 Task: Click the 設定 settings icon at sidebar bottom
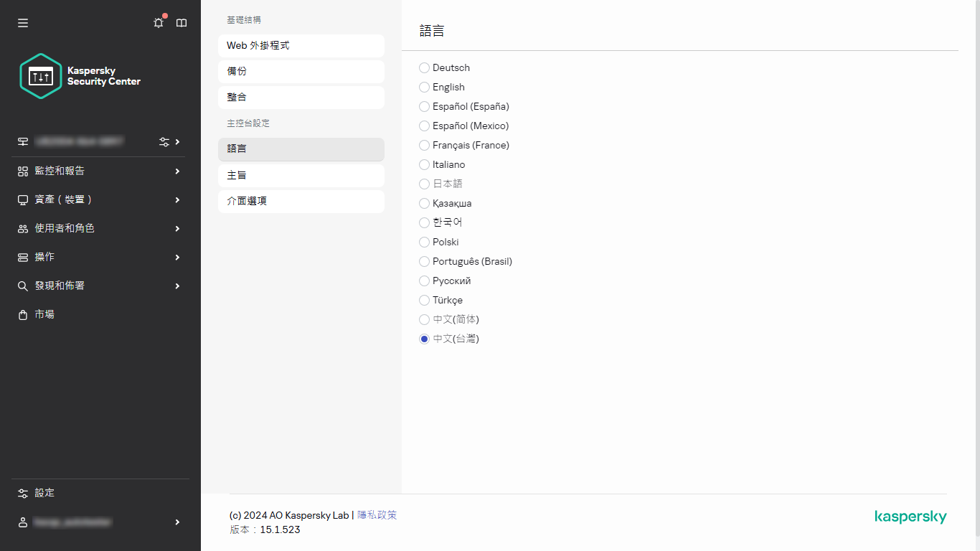(x=23, y=493)
